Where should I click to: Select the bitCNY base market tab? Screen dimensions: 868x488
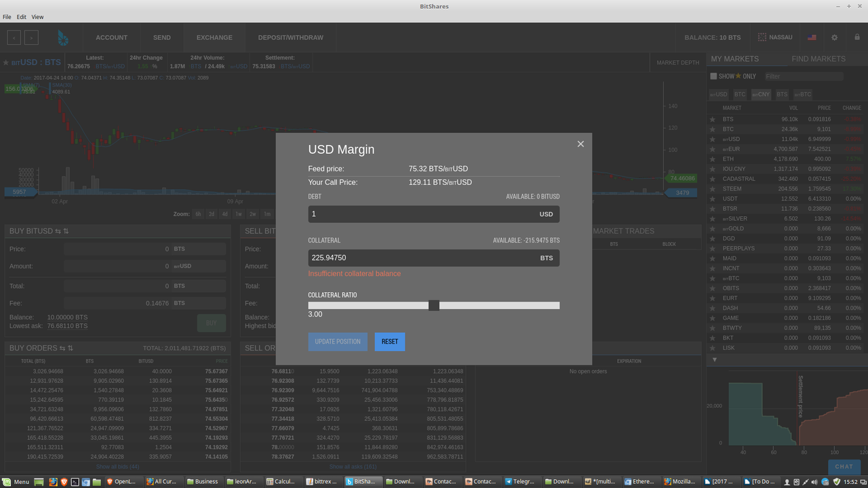[x=761, y=95]
